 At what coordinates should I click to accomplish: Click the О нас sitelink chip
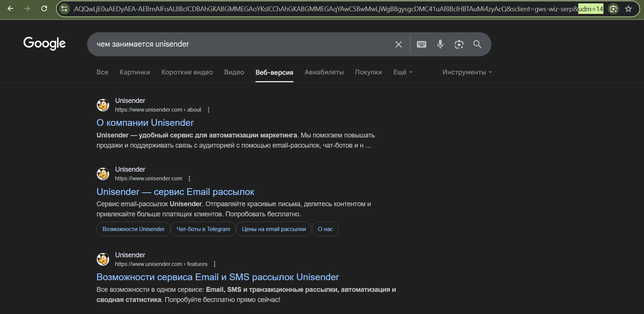325,229
